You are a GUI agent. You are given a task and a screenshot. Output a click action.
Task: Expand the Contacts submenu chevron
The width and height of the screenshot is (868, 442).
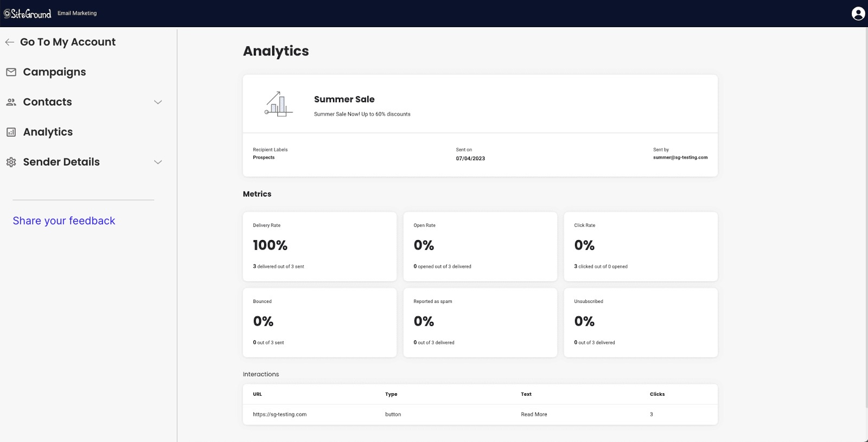point(158,102)
